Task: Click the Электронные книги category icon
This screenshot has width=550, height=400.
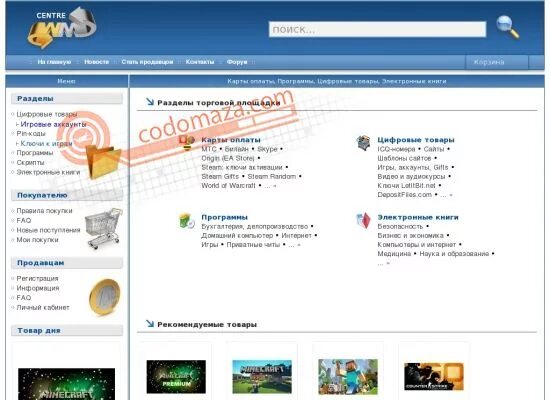Action: pyautogui.click(x=363, y=221)
